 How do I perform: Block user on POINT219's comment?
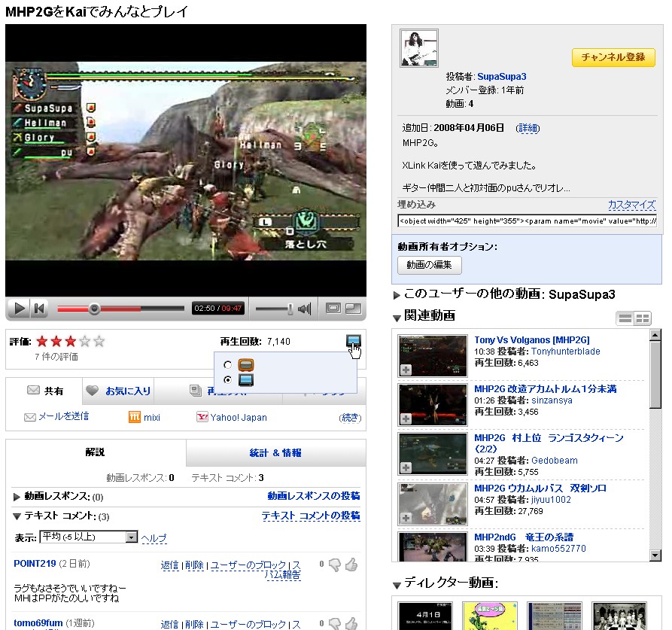point(248,565)
